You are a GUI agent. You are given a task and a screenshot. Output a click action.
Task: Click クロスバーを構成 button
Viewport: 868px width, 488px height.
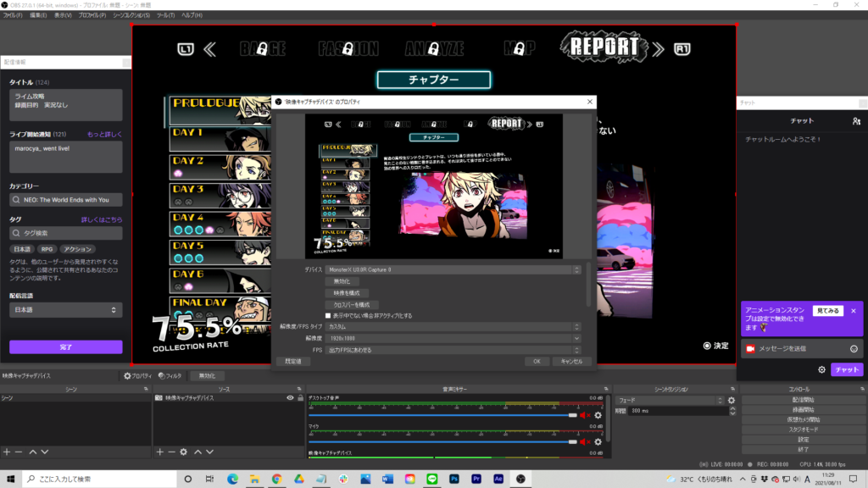pos(352,305)
